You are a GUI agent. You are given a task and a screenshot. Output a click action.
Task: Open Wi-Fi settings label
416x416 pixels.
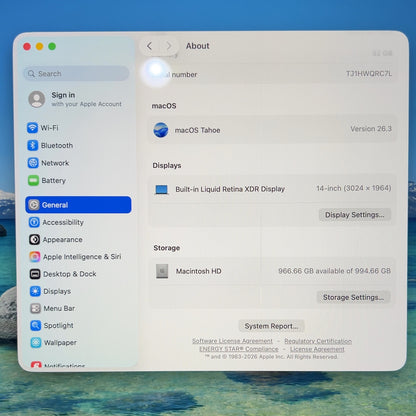[x=49, y=128]
